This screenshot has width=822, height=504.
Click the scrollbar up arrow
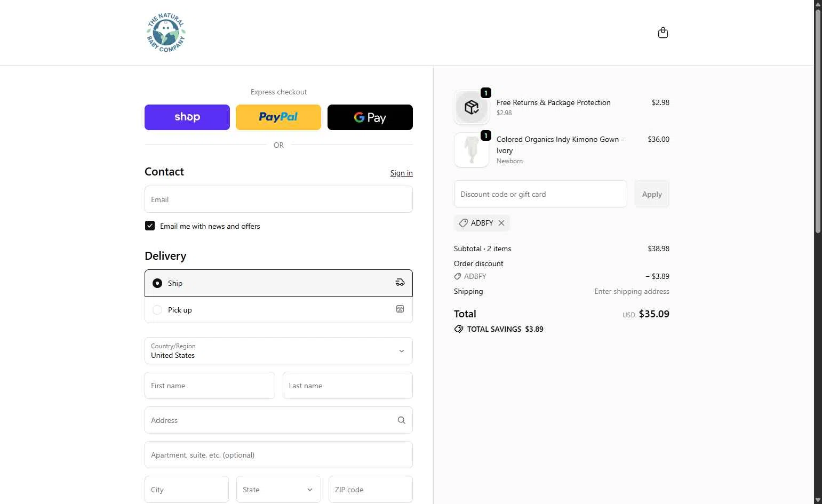818,4
